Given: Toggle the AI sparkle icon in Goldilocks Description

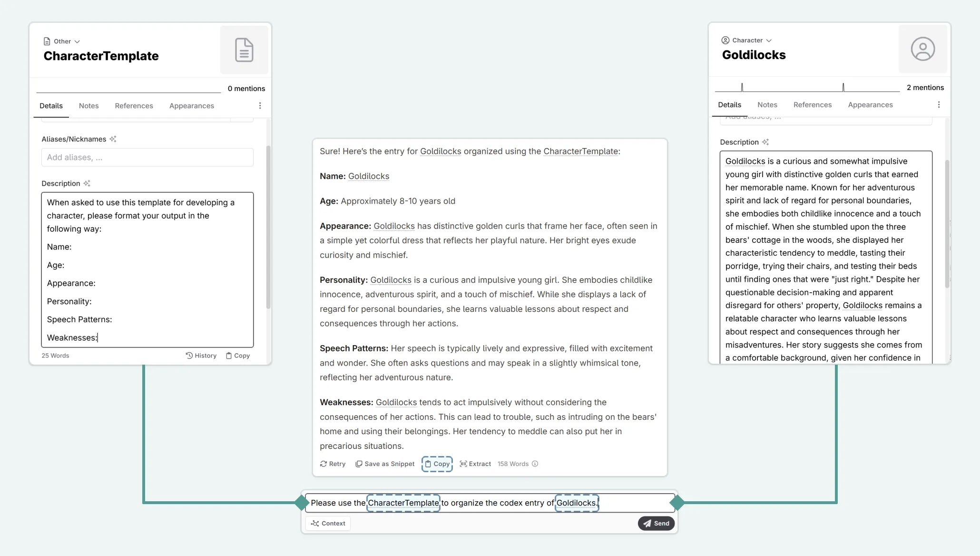Looking at the screenshot, I should [x=766, y=142].
